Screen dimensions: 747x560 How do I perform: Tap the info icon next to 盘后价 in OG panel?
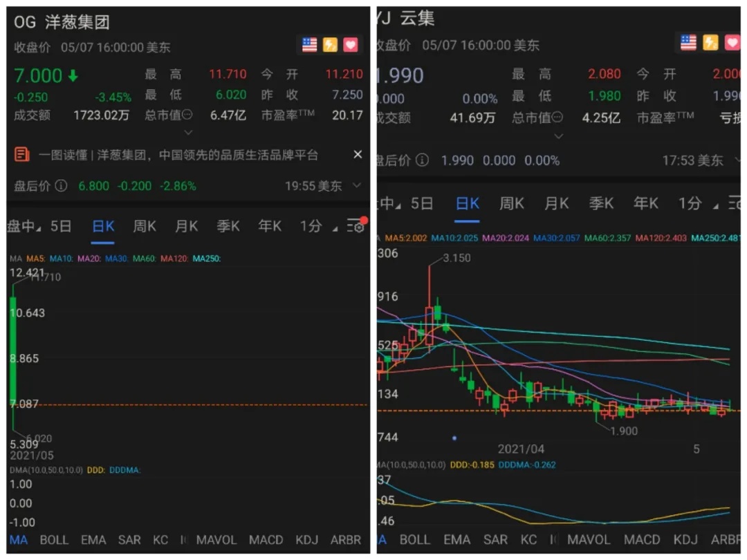point(61,185)
